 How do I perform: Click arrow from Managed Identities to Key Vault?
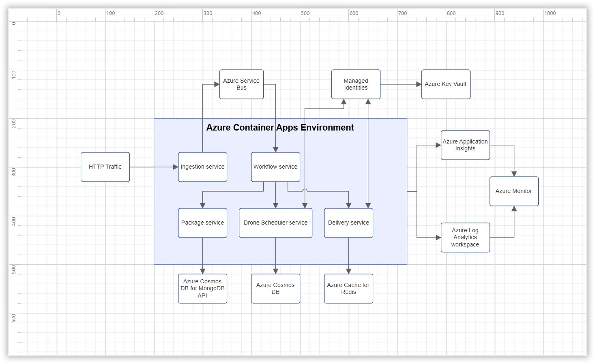tap(400, 84)
